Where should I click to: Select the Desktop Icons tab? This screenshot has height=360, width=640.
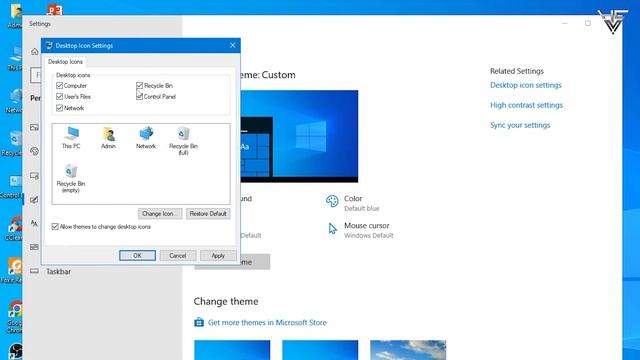[x=65, y=62]
